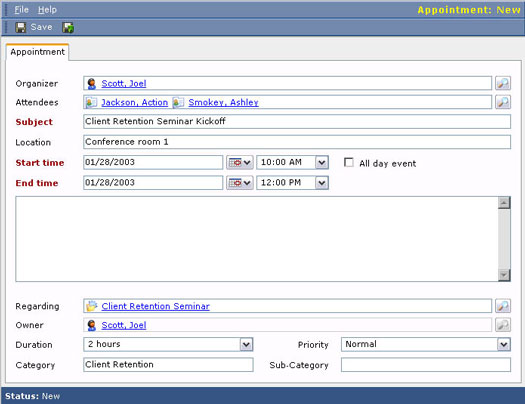Open the Start time calendar picker
Screen dimensions: 525x404
240,163
